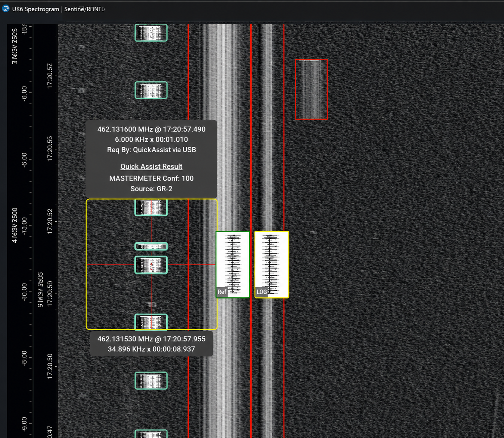Click the "462.131600 MHz @ 17:20:57.490" readout
The height and width of the screenshot is (438, 504).
click(x=151, y=129)
